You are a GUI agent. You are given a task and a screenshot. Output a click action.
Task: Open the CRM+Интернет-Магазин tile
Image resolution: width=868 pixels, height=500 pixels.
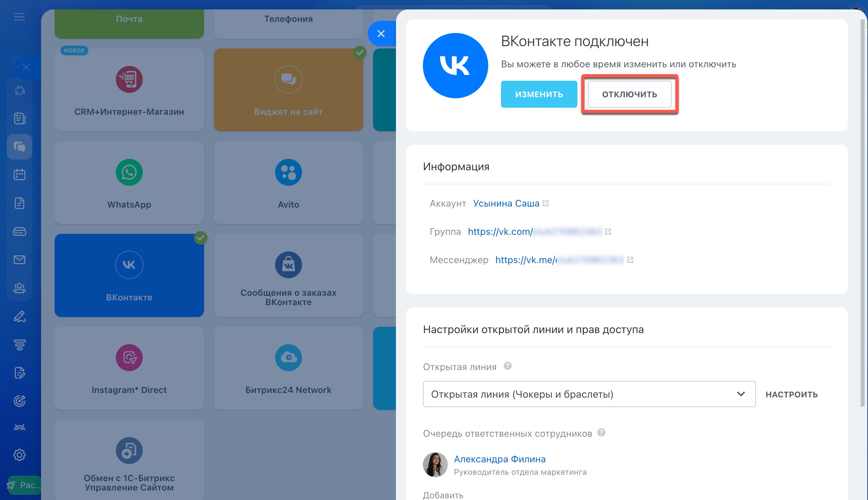129,90
